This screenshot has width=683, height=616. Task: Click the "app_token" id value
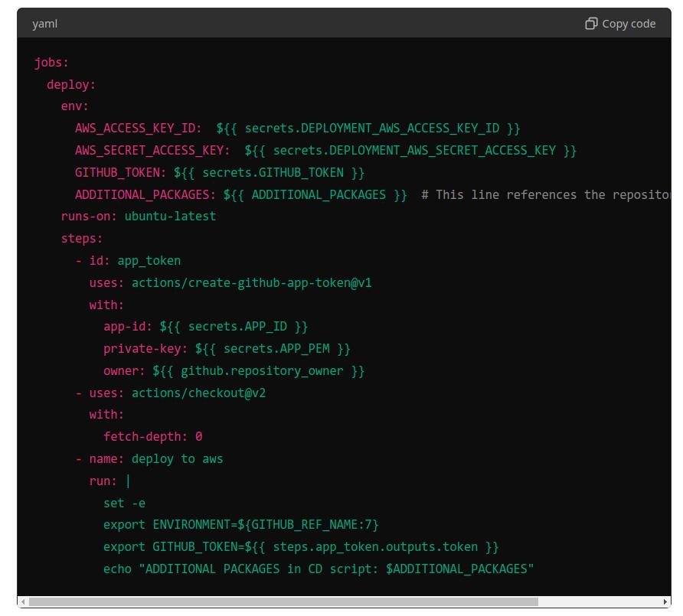149,261
